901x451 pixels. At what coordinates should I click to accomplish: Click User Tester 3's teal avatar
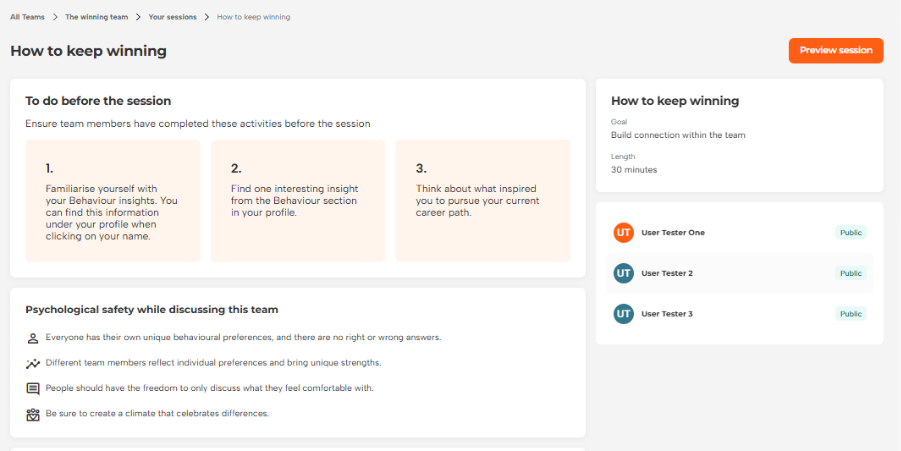(624, 314)
